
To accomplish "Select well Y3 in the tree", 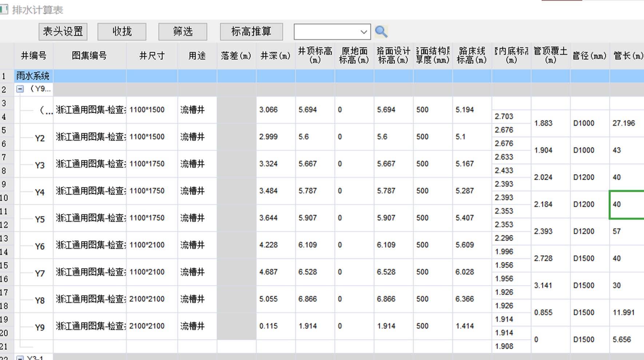I will click(40, 165).
